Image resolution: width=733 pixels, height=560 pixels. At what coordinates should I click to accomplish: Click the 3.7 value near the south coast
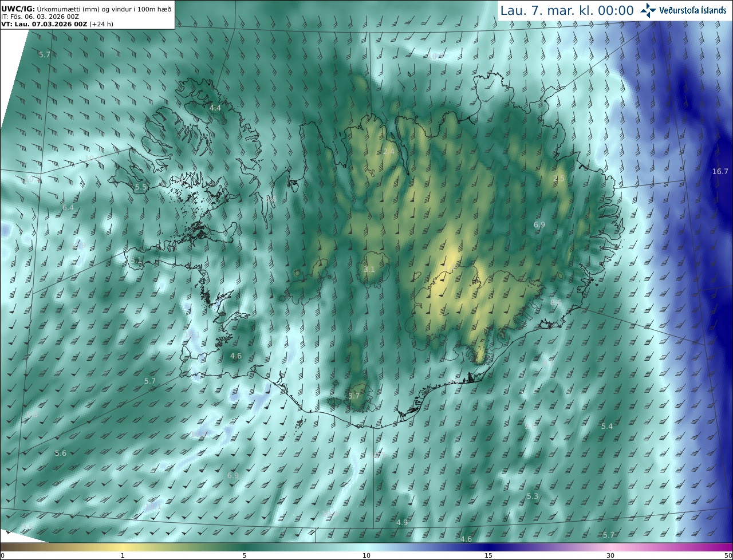pyautogui.click(x=354, y=396)
